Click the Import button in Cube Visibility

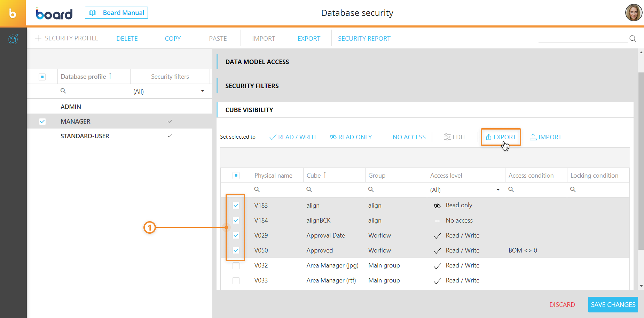pos(545,137)
